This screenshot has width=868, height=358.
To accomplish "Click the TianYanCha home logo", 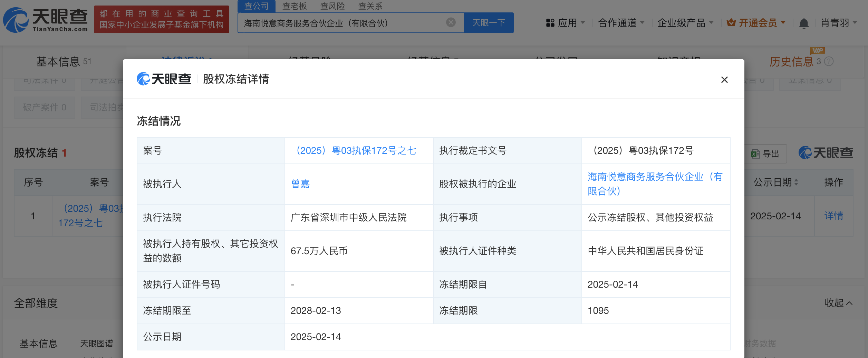I will pos(46,20).
